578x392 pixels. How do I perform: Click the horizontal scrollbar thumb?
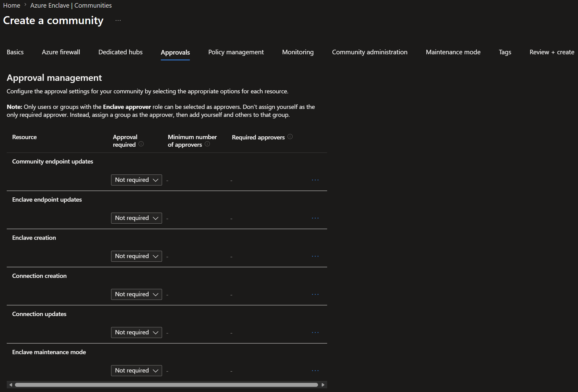167,385
